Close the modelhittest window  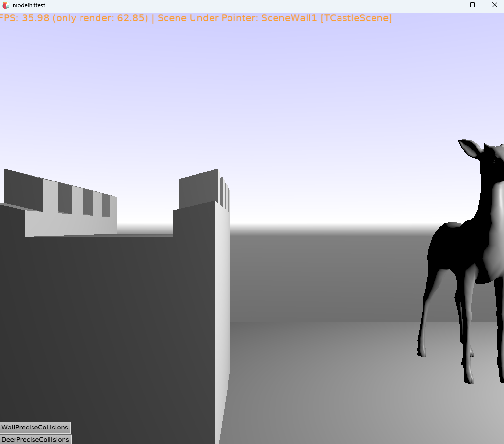[x=494, y=5]
